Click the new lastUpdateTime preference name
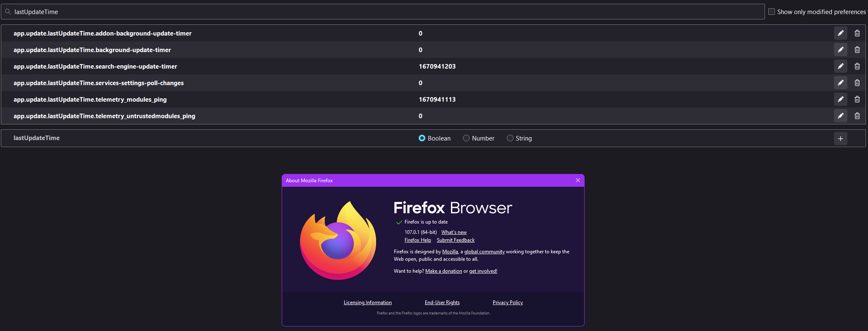Image resolution: width=868 pixels, height=331 pixels. coord(36,138)
